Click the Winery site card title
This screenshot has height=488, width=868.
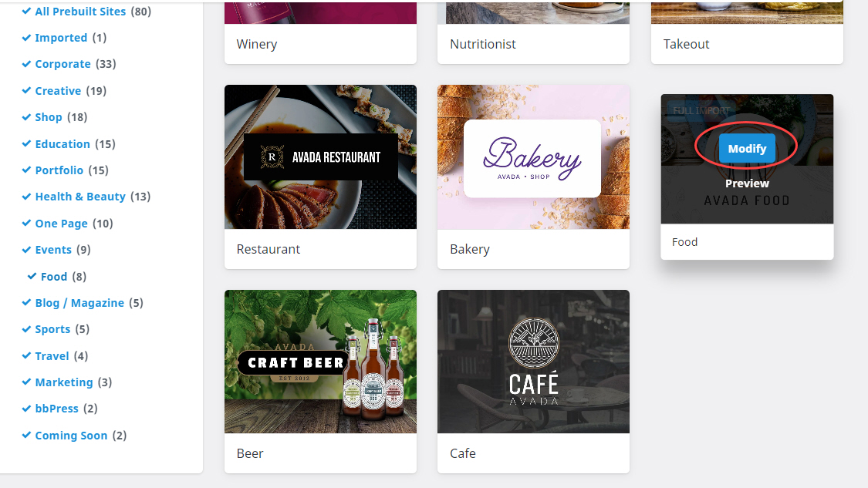pos(257,44)
